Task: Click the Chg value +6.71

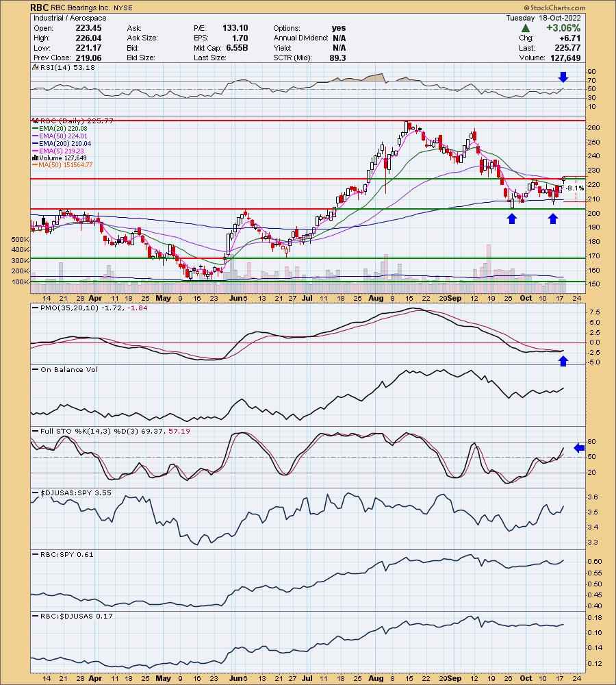Action: (x=569, y=38)
